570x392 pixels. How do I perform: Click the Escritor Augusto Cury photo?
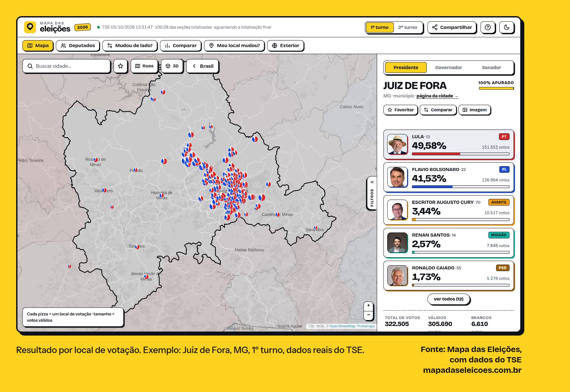point(397,210)
